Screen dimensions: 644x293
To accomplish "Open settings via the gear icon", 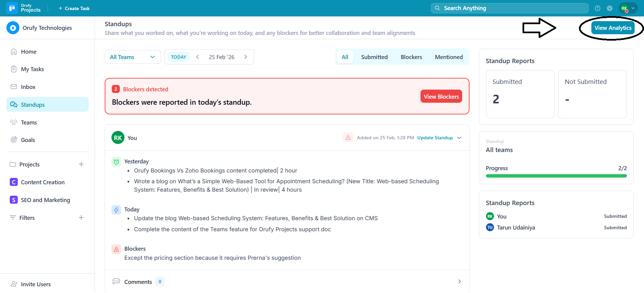I will coord(610,8).
